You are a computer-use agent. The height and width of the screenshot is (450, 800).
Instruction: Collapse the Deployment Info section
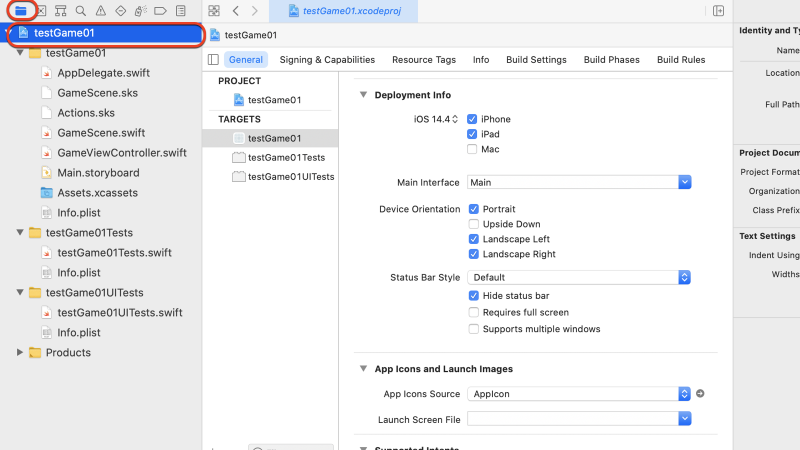(x=363, y=95)
